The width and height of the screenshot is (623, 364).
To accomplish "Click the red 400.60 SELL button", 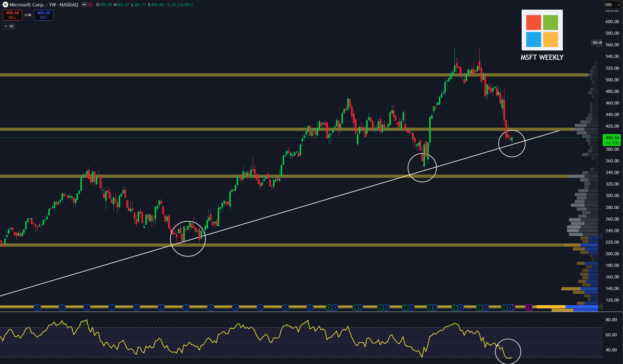I will click(11, 15).
